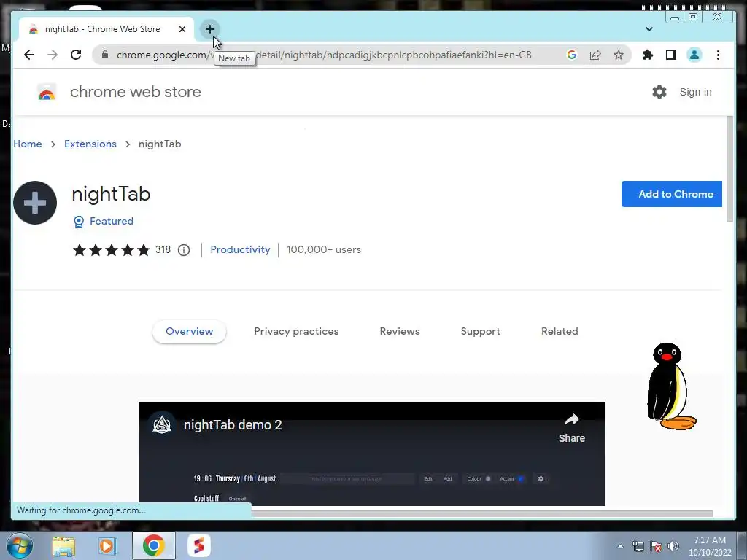The height and width of the screenshot is (560, 747).
Task: Click the Action Center flag tray icon
Action: (x=656, y=546)
